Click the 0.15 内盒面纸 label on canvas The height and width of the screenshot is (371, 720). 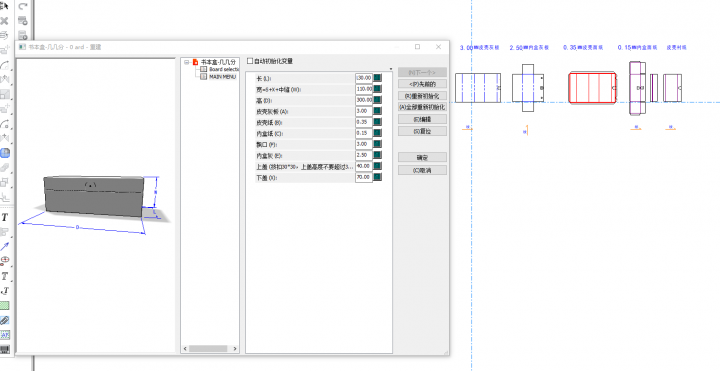pyautogui.click(x=638, y=47)
